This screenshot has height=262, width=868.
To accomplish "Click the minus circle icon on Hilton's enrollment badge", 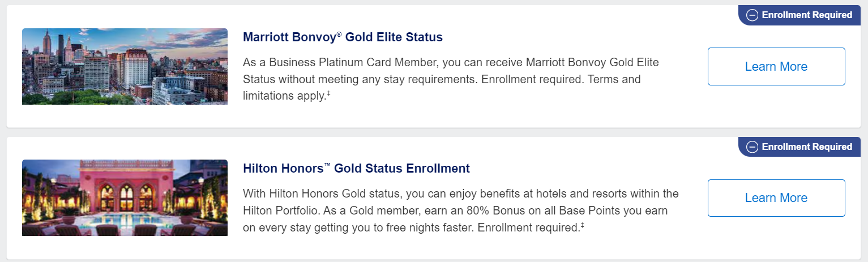I will [x=752, y=147].
